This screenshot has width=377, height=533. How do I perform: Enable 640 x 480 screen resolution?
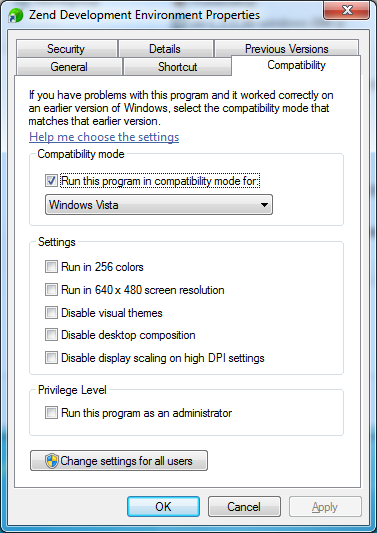tap(51, 290)
